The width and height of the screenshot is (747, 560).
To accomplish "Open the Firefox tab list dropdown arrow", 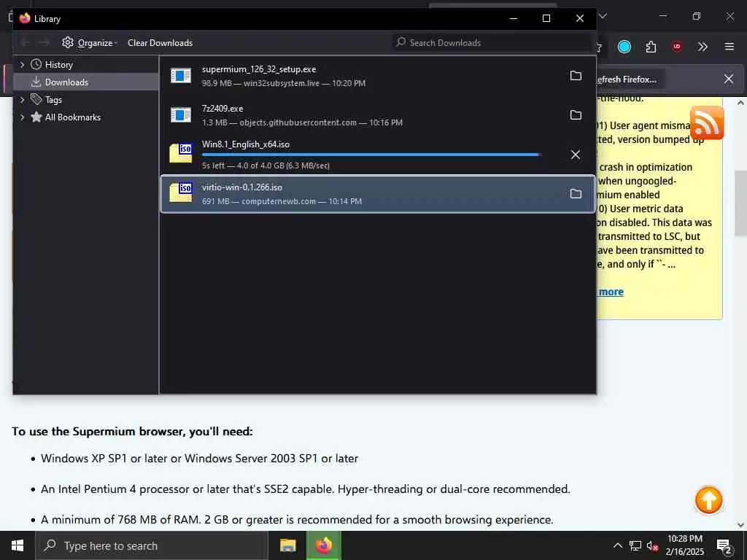I will coord(602,16).
